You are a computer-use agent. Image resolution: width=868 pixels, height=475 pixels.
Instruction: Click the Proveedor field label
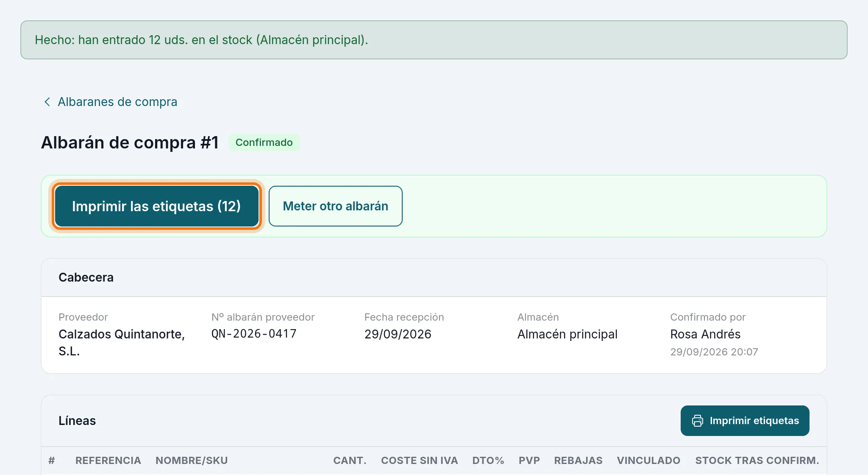pyautogui.click(x=83, y=317)
